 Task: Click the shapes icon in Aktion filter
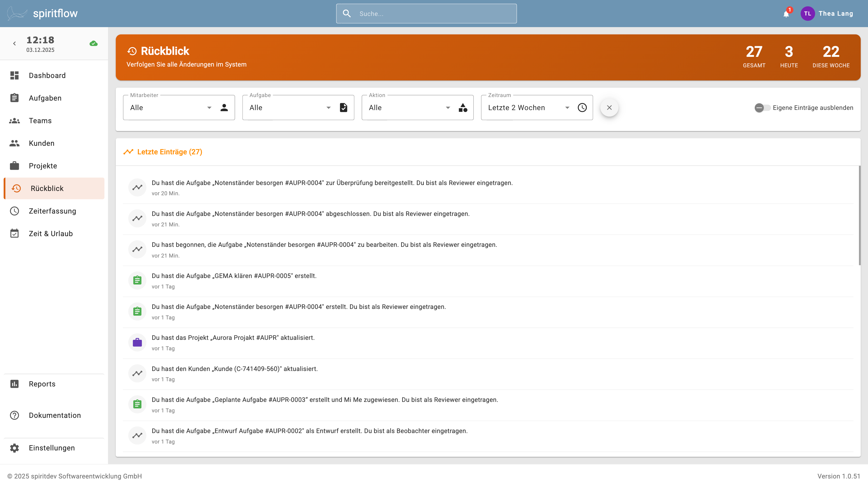(463, 107)
